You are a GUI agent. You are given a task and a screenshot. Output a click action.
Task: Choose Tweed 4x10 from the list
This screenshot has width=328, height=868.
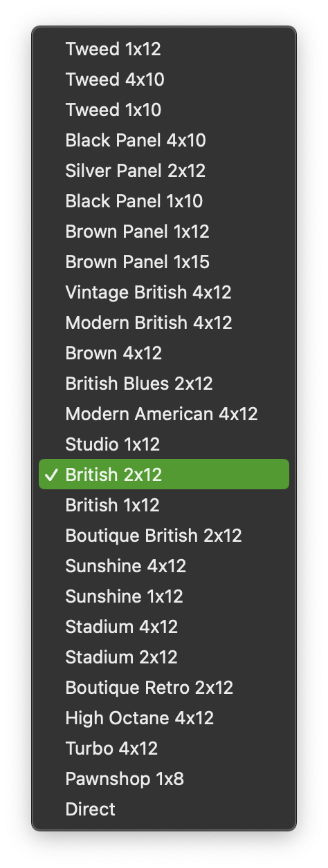point(164,79)
